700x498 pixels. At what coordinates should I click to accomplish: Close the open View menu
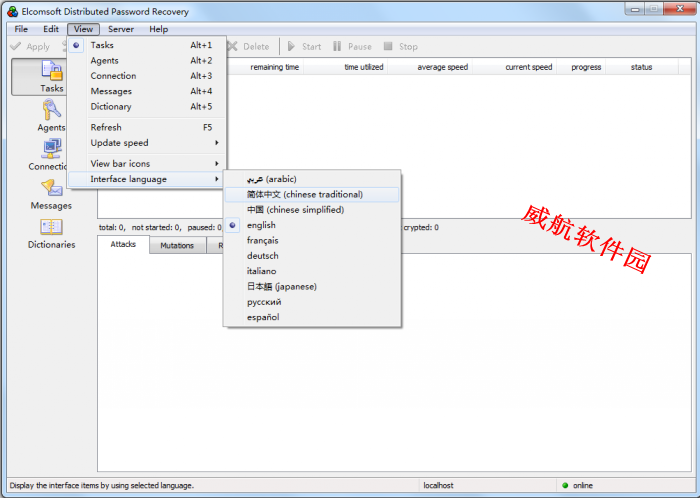tap(83, 29)
